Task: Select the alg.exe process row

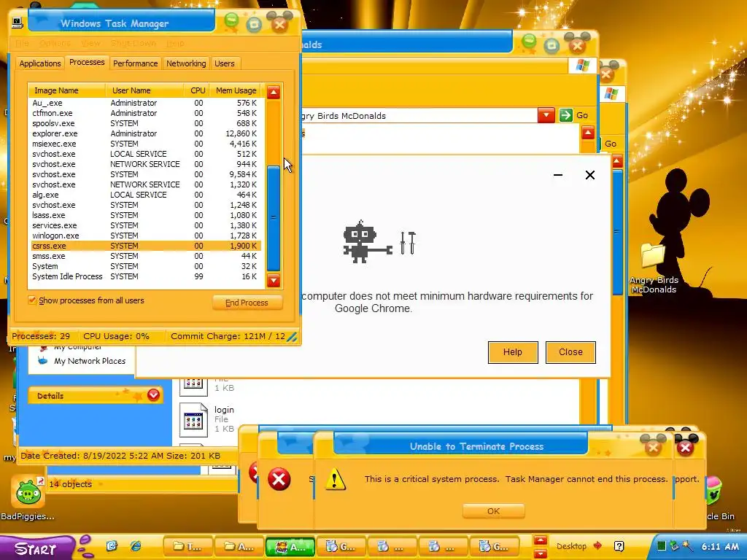Action: 145,195
